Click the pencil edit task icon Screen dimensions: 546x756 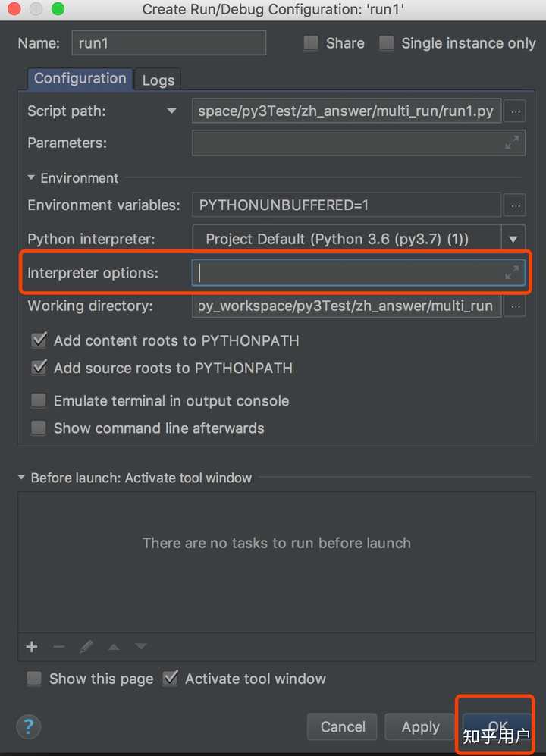tap(86, 647)
